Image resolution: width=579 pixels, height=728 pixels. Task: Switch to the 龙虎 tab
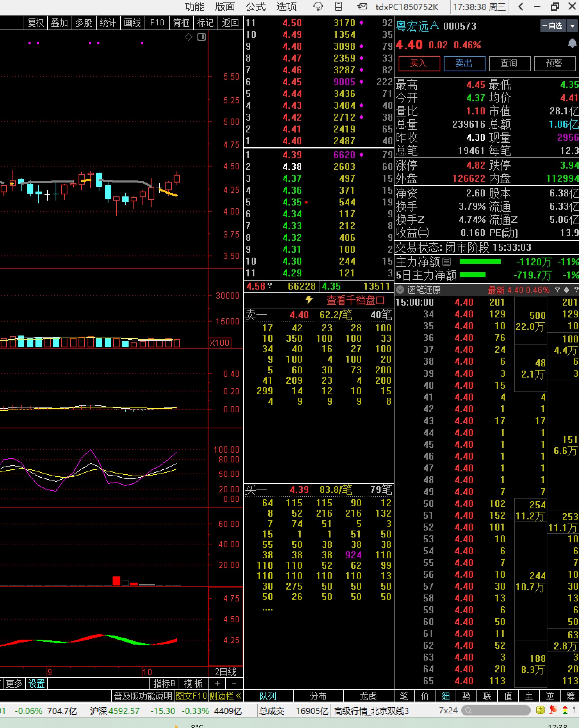click(368, 696)
